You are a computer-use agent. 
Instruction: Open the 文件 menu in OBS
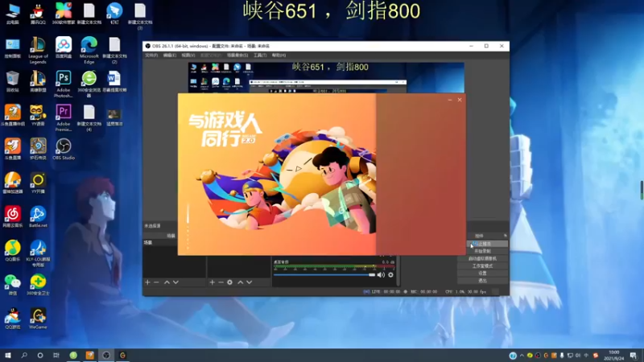tap(151, 55)
